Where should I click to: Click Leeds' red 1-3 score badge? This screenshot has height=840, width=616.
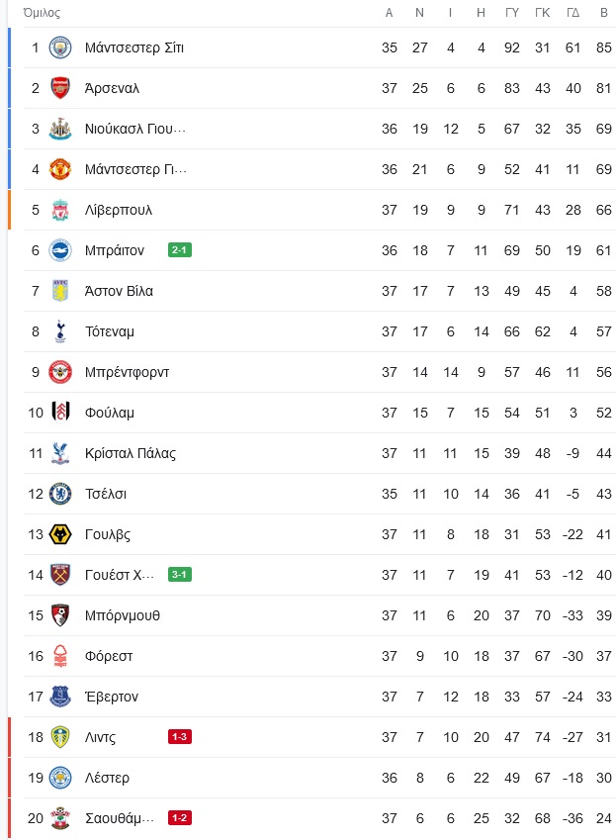pos(180,737)
